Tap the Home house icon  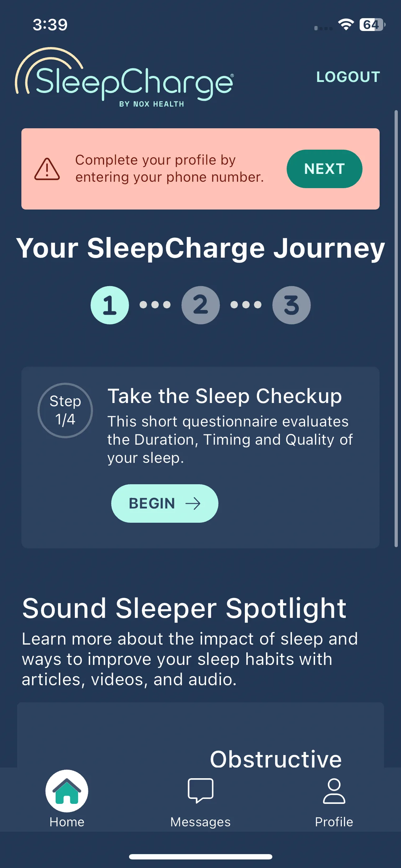click(x=67, y=791)
